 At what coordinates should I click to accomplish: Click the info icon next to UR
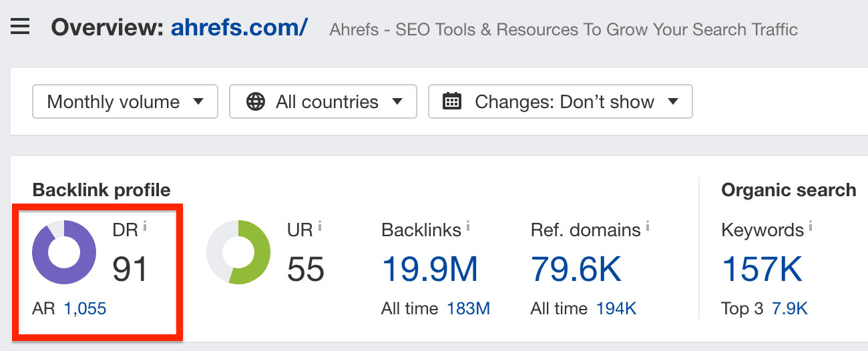(x=320, y=228)
